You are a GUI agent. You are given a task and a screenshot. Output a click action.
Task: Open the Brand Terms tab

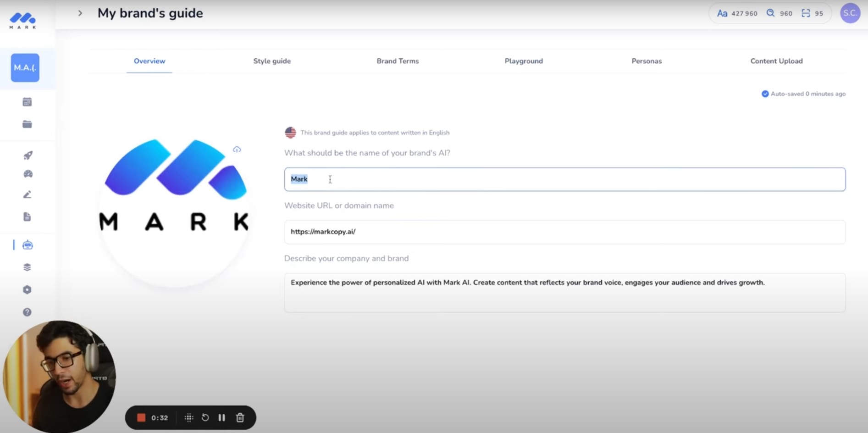click(x=398, y=61)
